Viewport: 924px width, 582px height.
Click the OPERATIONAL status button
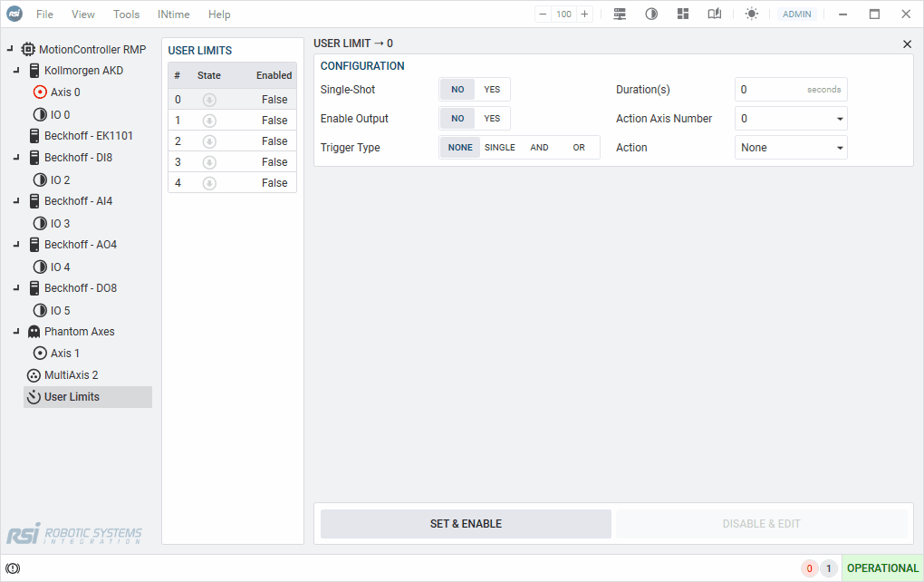[x=882, y=568]
